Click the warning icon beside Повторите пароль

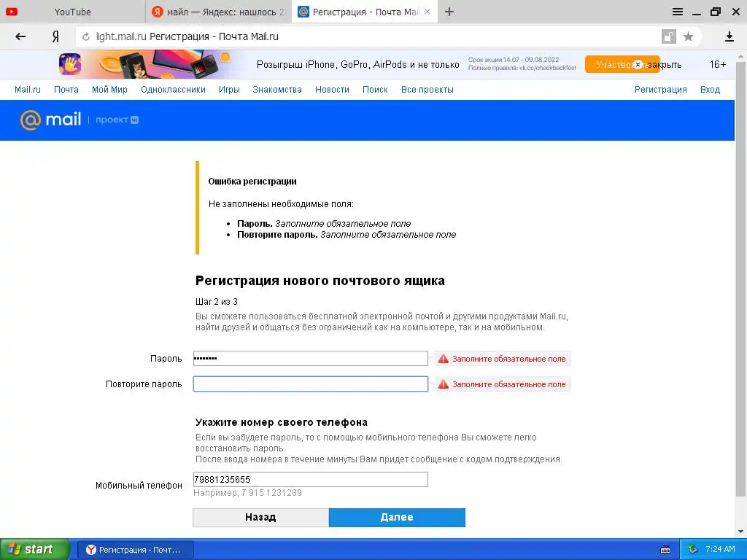[x=444, y=384]
